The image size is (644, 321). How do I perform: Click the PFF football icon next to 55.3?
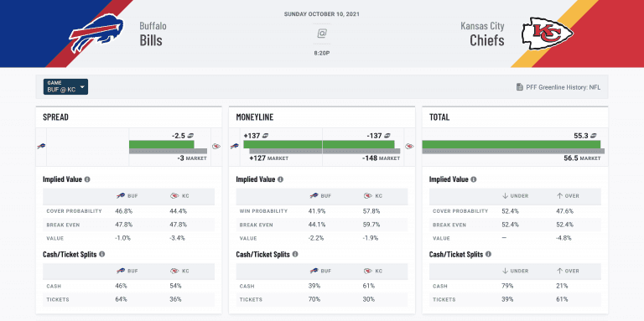(x=594, y=136)
